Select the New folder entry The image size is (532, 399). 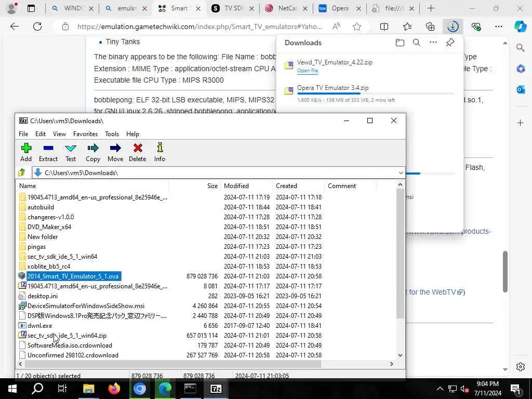point(43,237)
